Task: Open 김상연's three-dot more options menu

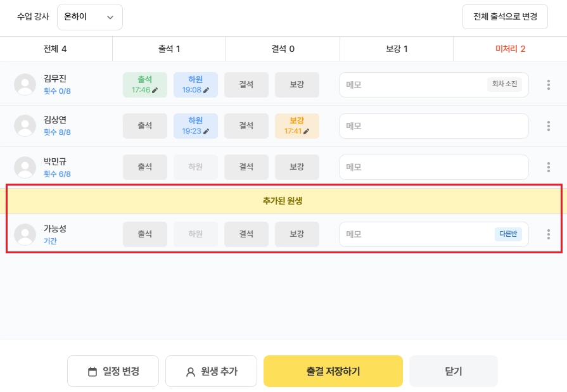Action: point(548,126)
